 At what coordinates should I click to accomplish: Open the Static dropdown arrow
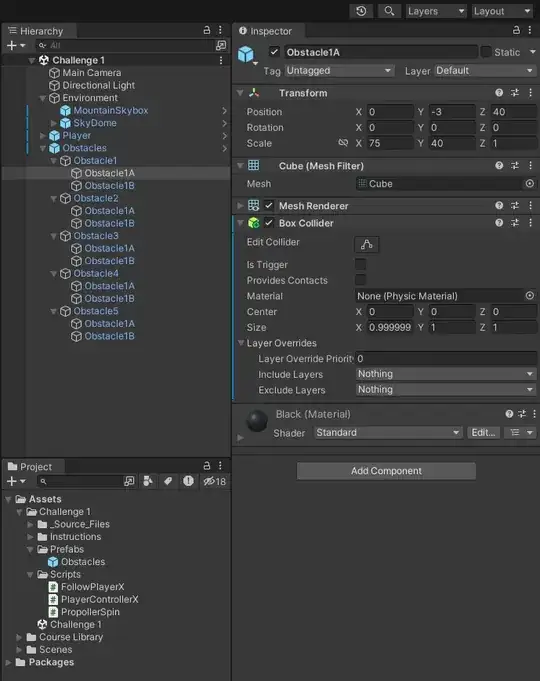pyautogui.click(x=533, y=52)
